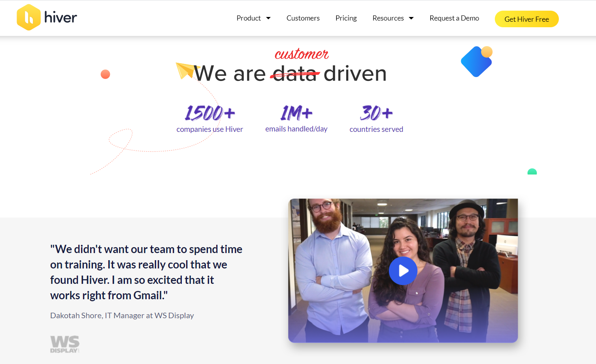Click the Request a Demo link
The width and height of the screenshot is (596, 364).
(x=454, y=18)
